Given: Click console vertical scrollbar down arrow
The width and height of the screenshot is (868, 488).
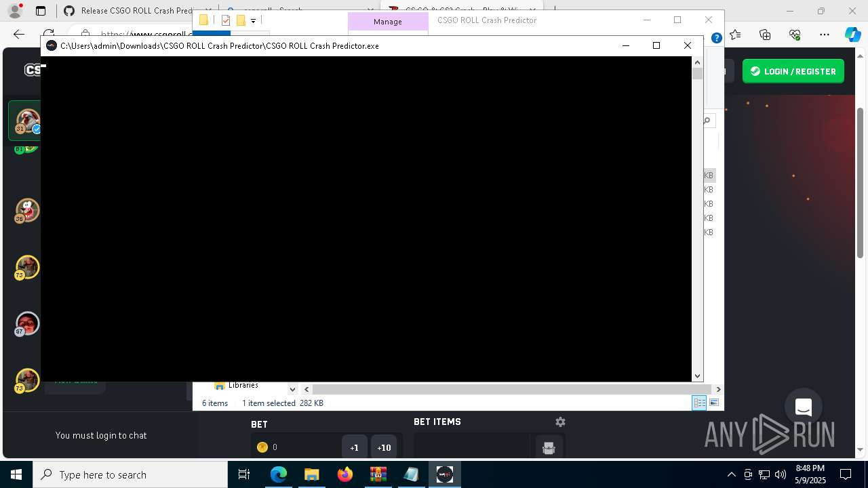Looking at the screenshot, I should pos(697,375).
